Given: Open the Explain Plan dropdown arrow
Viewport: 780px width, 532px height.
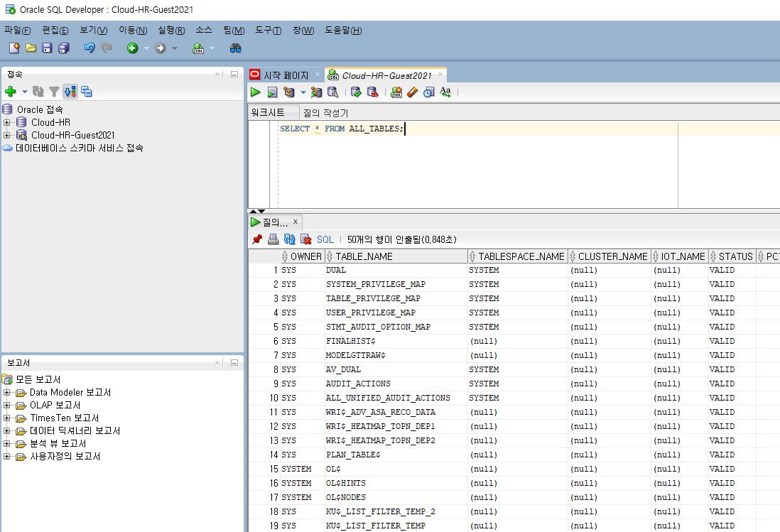Looking at the screenshot, I should [x=303, y=92].
